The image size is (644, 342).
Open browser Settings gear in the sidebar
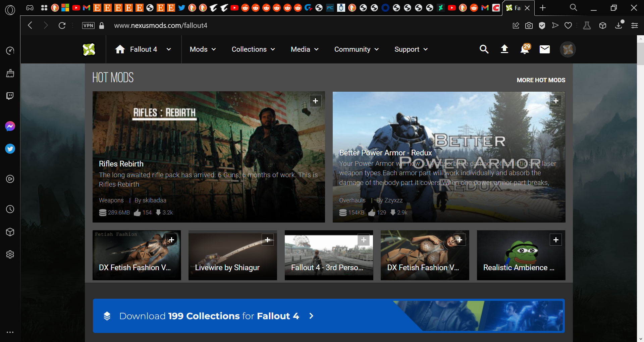[10, 254]
